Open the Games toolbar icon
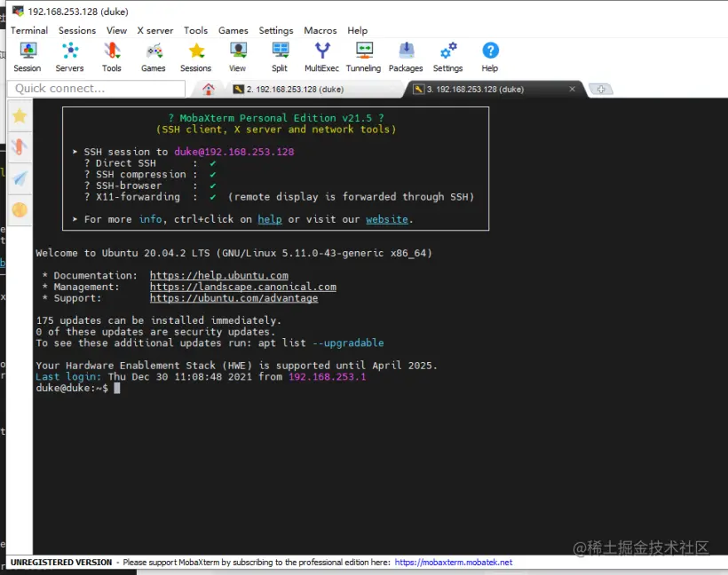Screen dimensions: 728x575 click(154, 57)
